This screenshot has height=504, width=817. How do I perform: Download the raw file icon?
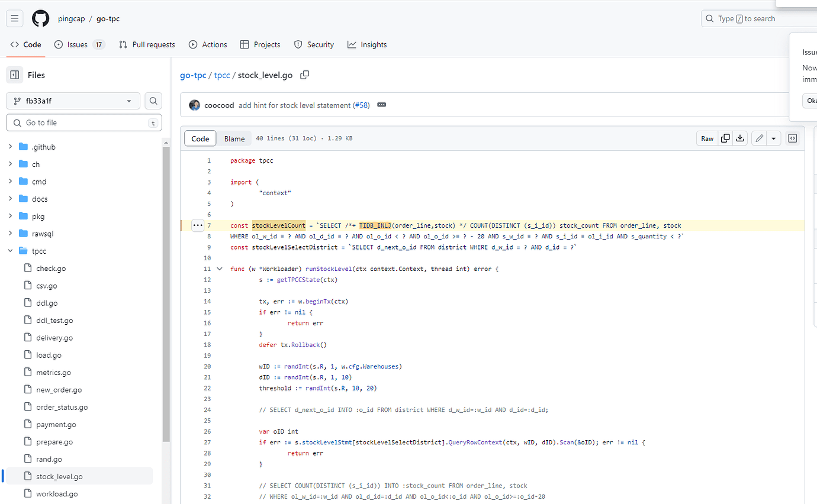[x=740, y=138]
